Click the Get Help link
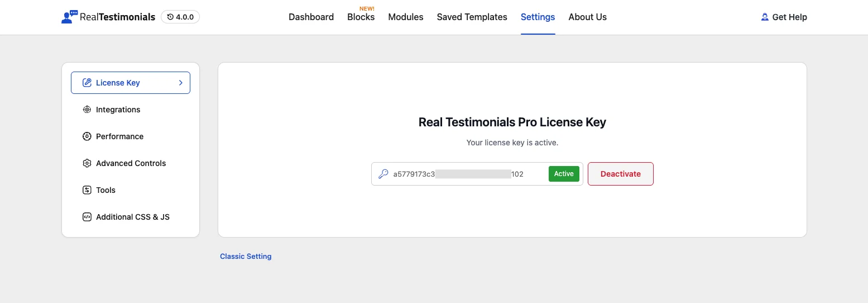Viewport: 868px width, 303px height. pyautogui.click(x=784, y=17)
